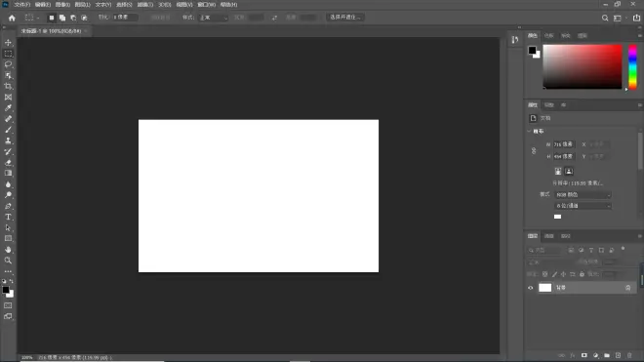Select the Crop tool

coord(8,86)
